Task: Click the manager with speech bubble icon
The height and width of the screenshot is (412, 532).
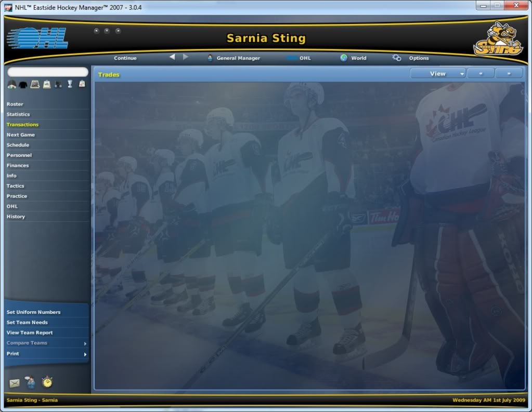Action: (31, 382)
